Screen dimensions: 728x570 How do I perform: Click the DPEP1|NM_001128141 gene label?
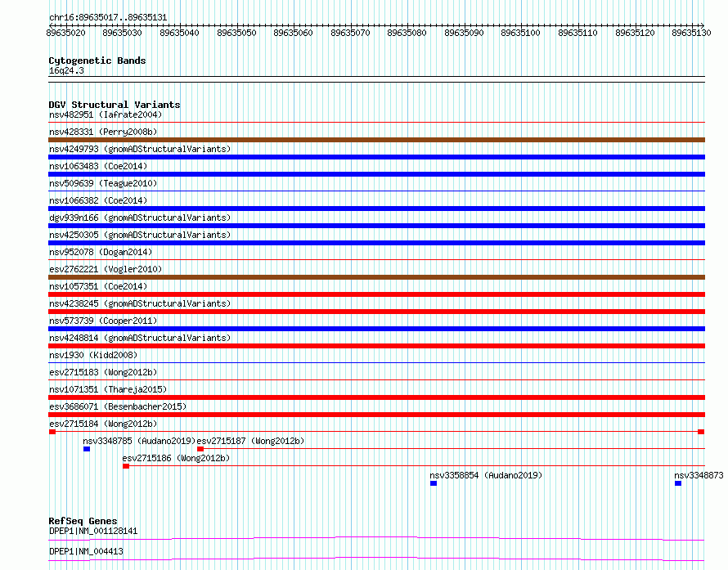pos(93,531)
